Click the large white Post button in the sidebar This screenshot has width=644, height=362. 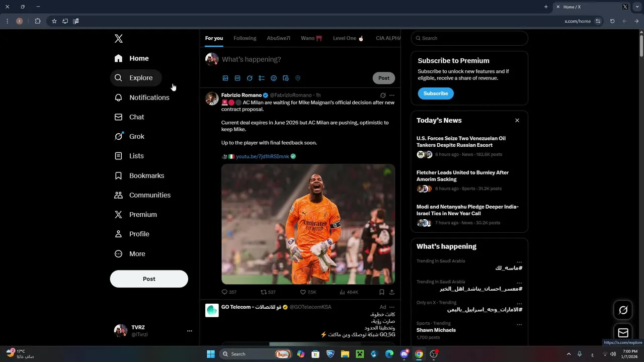coord(149,279)
